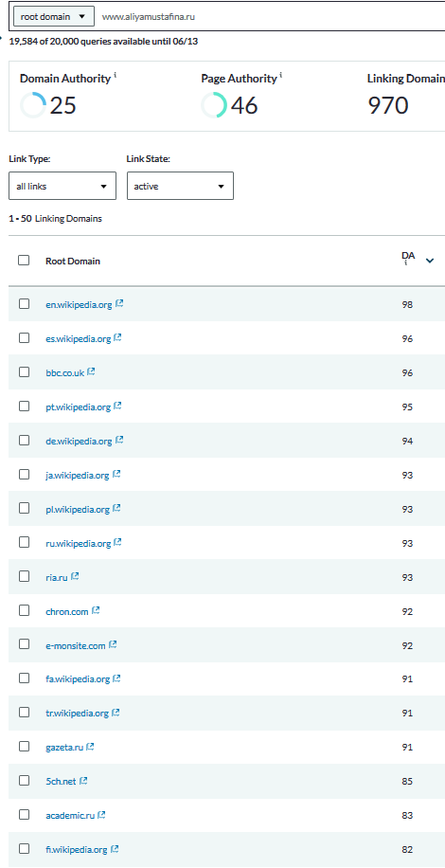Open external link icon beside en.wikipedia.org
This screenshot has height=868, width=445.
pos(119,303)
